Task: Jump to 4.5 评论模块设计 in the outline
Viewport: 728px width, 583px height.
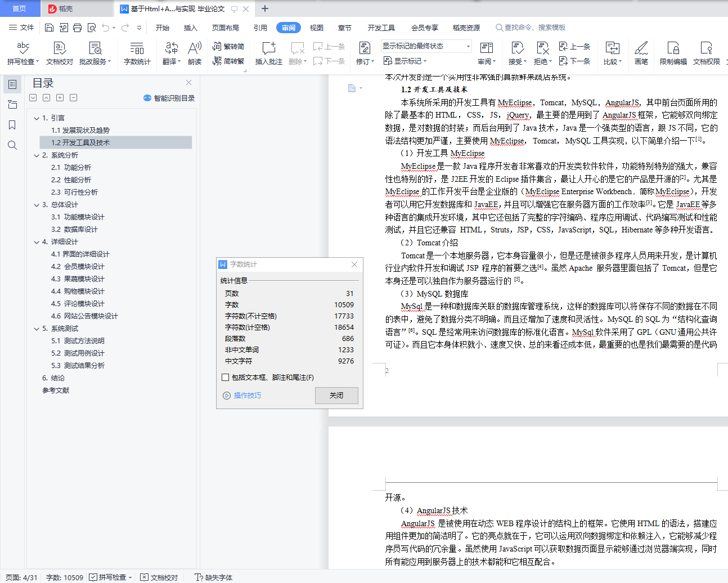Action: tap(78, 304)
